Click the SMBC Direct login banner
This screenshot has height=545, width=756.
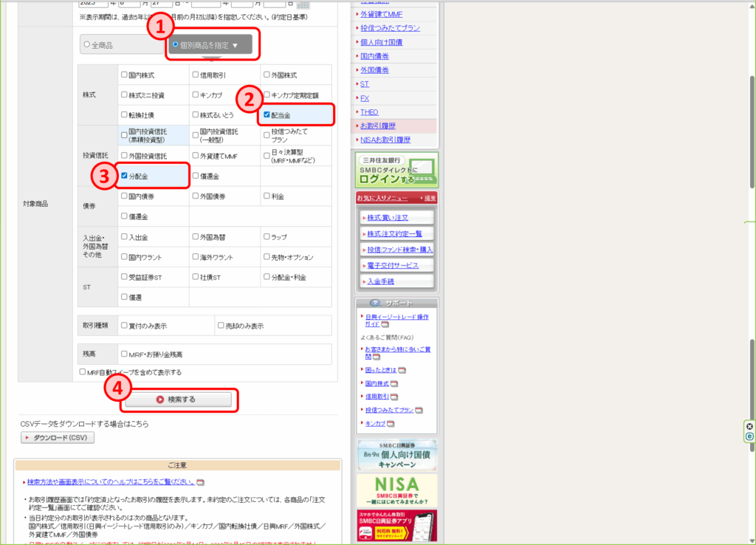click(396, 171)
